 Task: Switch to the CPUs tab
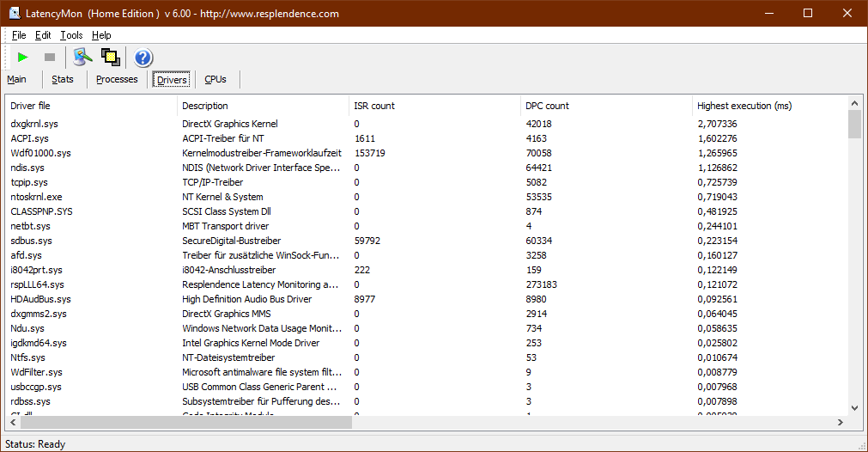(x=215, y=79)
